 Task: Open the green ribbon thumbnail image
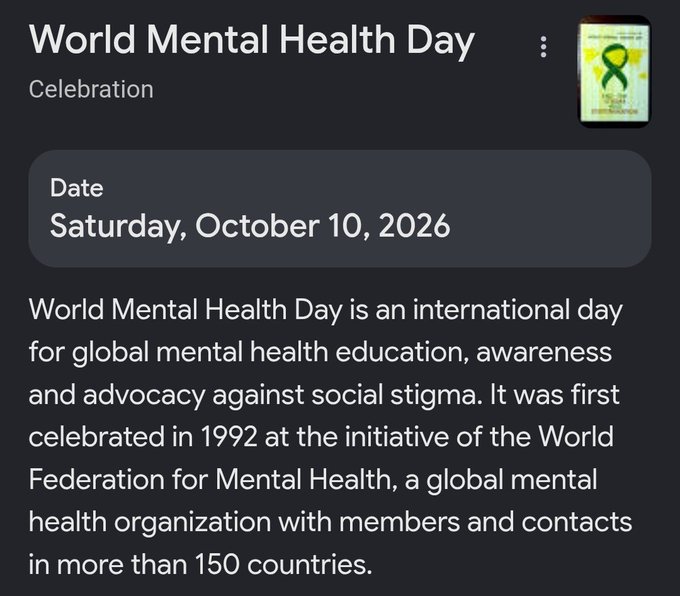pyautogui.click(x=615, y=72)
